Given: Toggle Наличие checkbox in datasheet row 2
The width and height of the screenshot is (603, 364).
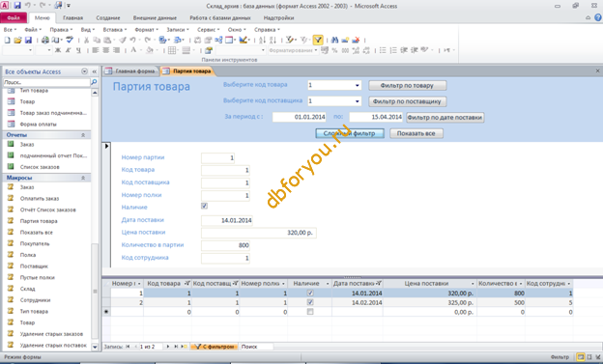Looking at the screenshot, I should pyautogui.click(x=310, y=302).
